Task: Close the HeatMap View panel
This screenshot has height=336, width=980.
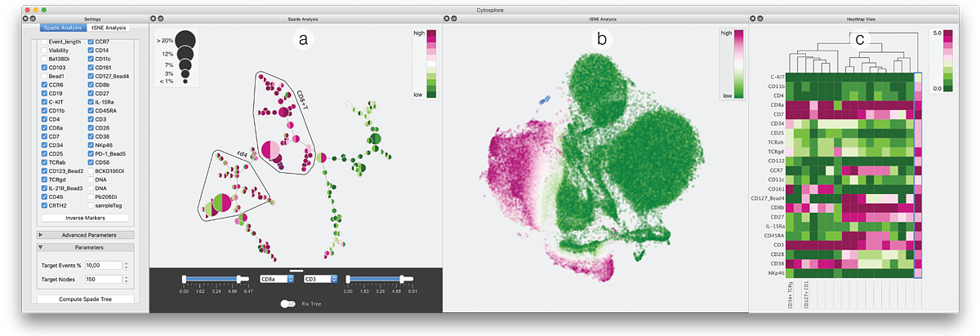Action: 753,18
